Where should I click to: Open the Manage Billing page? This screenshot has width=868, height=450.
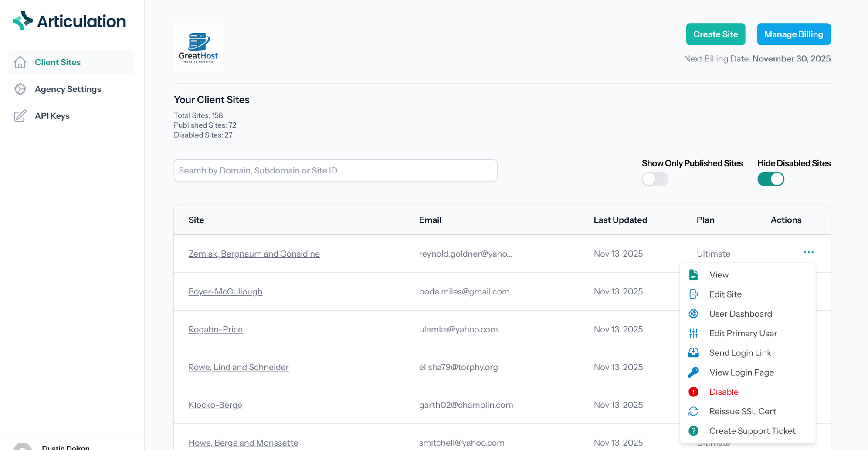(793, 34)
